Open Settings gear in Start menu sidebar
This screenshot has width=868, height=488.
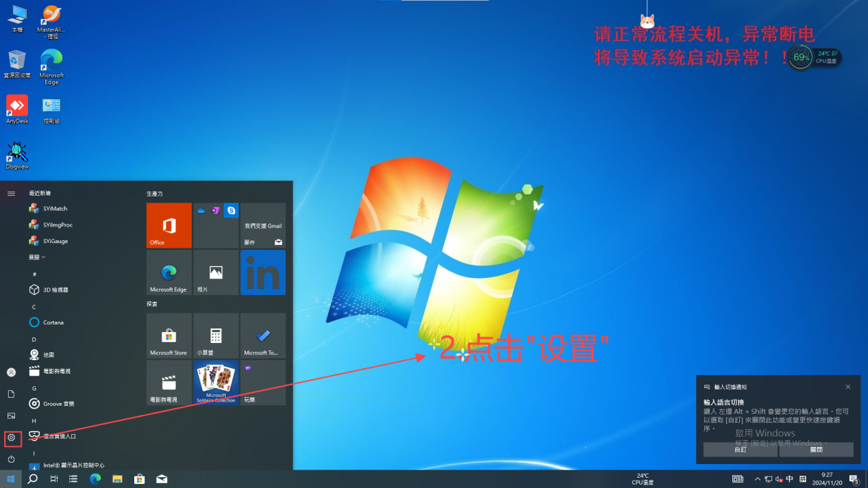click(x=11, y=437)
